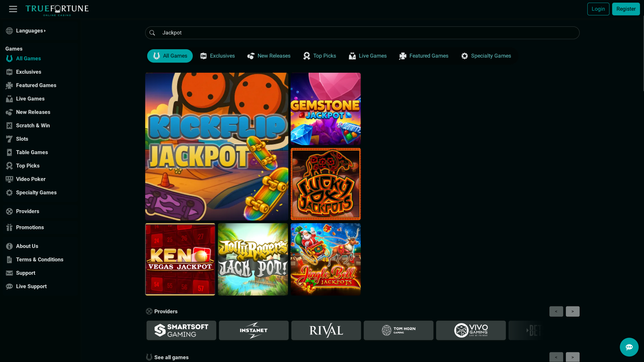The width and height of the screenshot is (644, 362).
Task: Activate the Live Games filter
Action: click(367, 56)
